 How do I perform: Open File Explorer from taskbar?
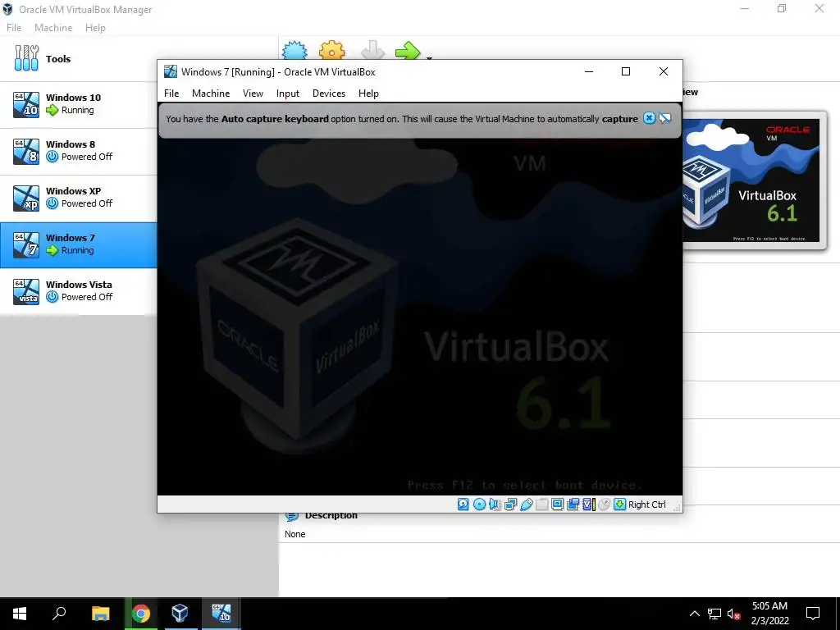(x=100, y=614)
